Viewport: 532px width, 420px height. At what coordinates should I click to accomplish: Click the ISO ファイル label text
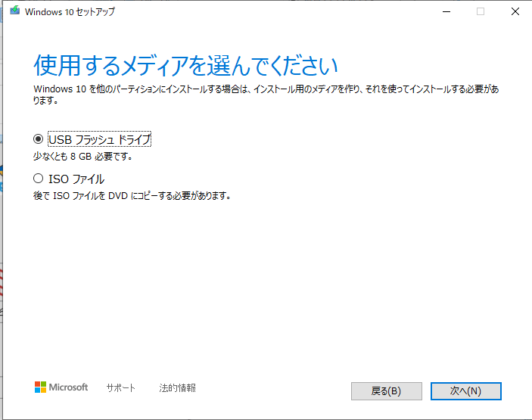point(76,179)
